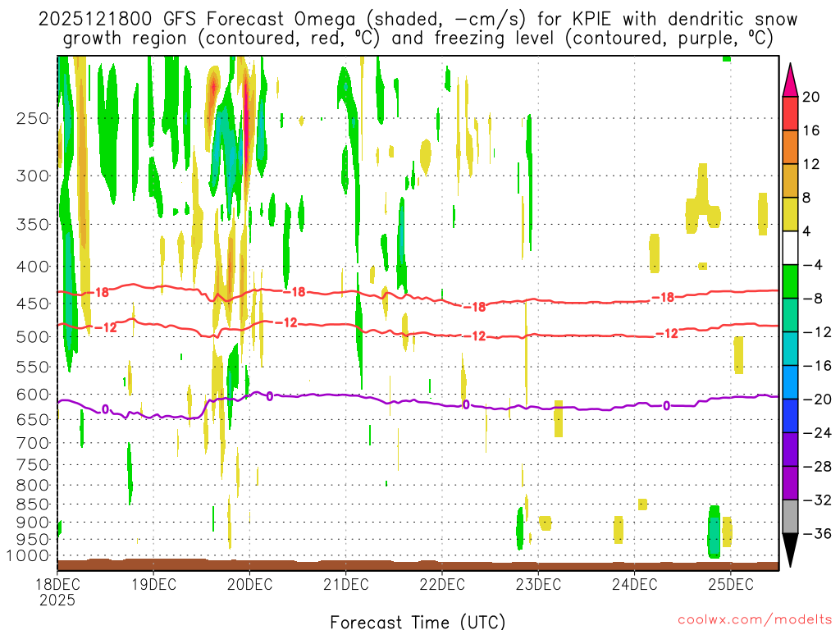This screenshot has height=630, width=840.
Task: Click the magenta arrow atop the colorbar
Action: tap(790, 83)
